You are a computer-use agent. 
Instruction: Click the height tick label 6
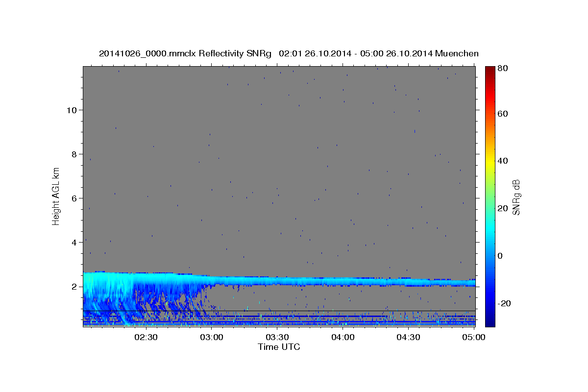click(x=74, y=198)
